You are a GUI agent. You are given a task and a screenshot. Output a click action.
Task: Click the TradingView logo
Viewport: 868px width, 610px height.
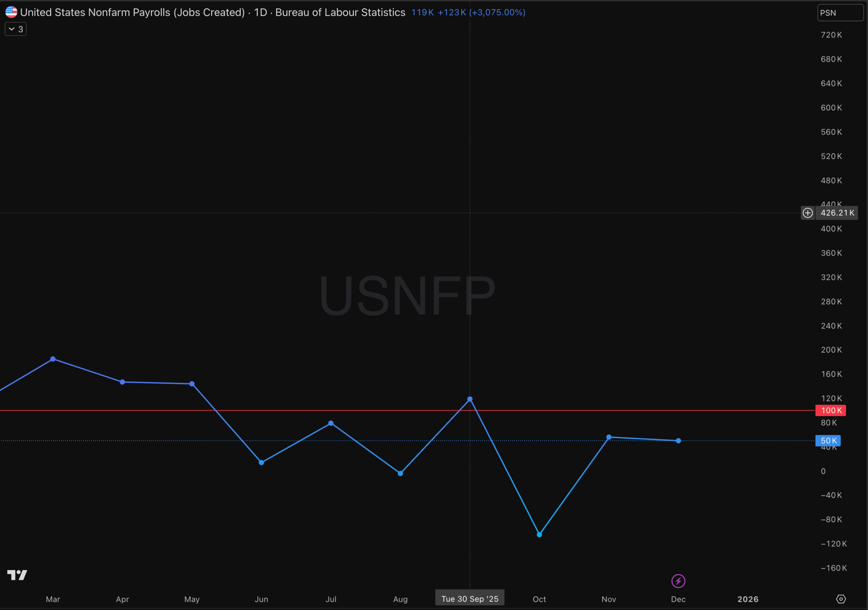click(x=17, y=575)
